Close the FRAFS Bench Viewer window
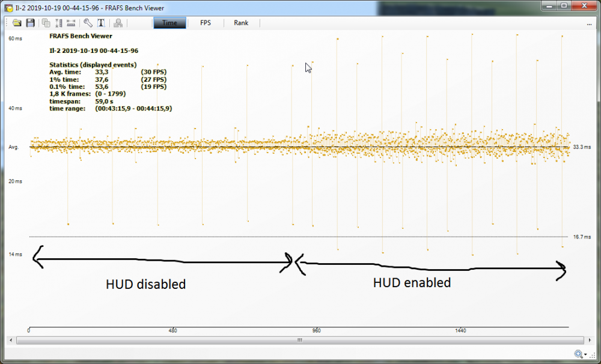The image size is (601, 364). pos(584,5)
